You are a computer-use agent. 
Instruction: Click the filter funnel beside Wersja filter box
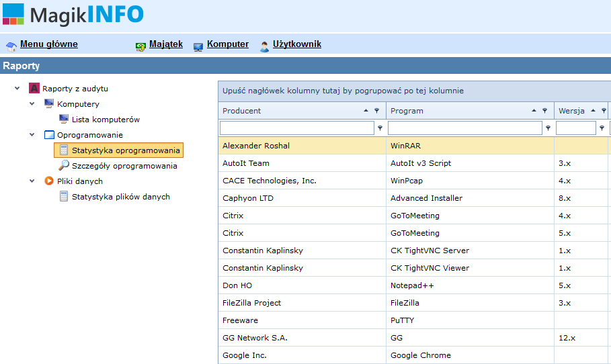pos(602,128)
